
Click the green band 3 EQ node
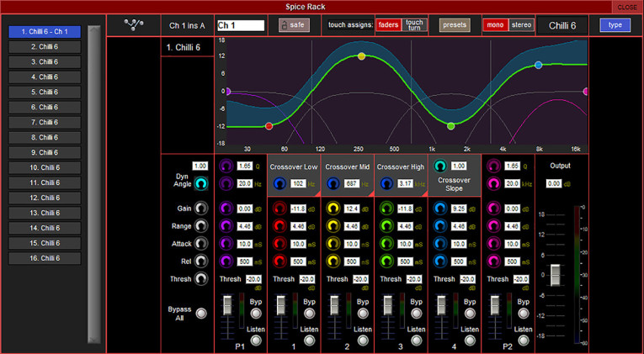450,126
